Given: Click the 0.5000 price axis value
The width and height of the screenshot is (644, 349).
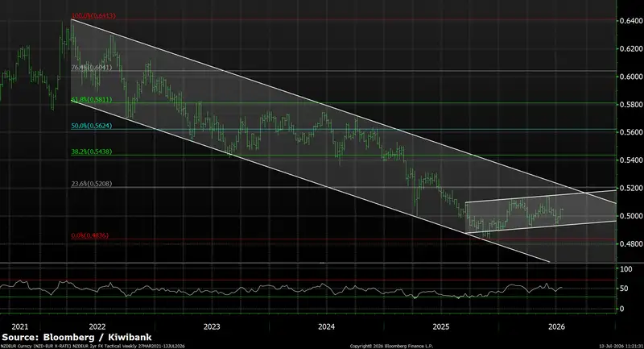Looking at the screenshot, I should [x=631, y=216].
